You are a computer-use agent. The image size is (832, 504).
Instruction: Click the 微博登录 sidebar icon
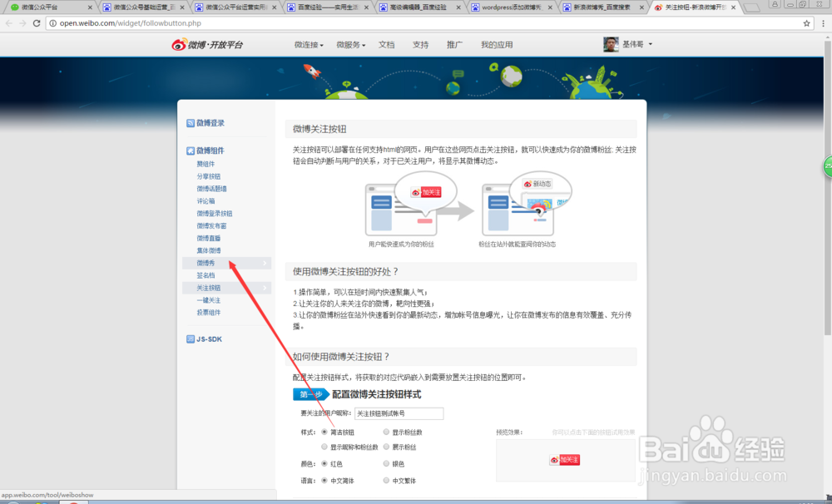(x=189, y=123)
